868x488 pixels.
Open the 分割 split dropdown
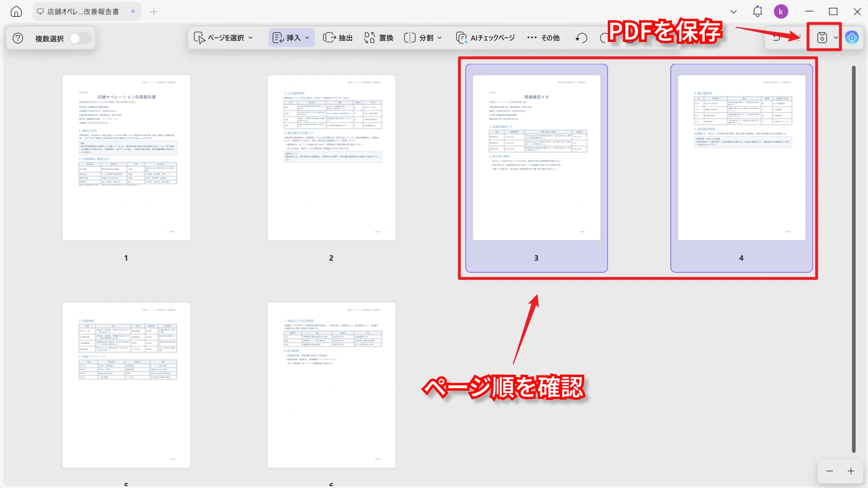pyautogui.click(x=423, y=38)
